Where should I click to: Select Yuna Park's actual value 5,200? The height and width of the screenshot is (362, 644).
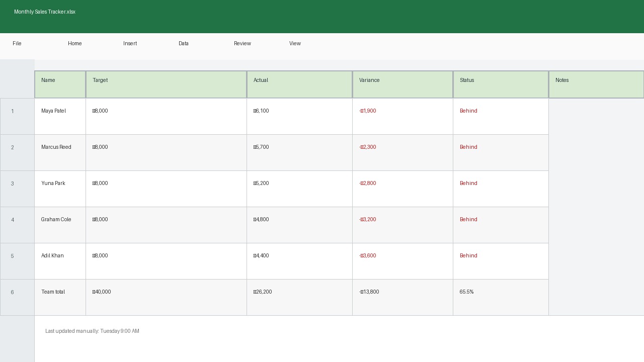[299, 189]
